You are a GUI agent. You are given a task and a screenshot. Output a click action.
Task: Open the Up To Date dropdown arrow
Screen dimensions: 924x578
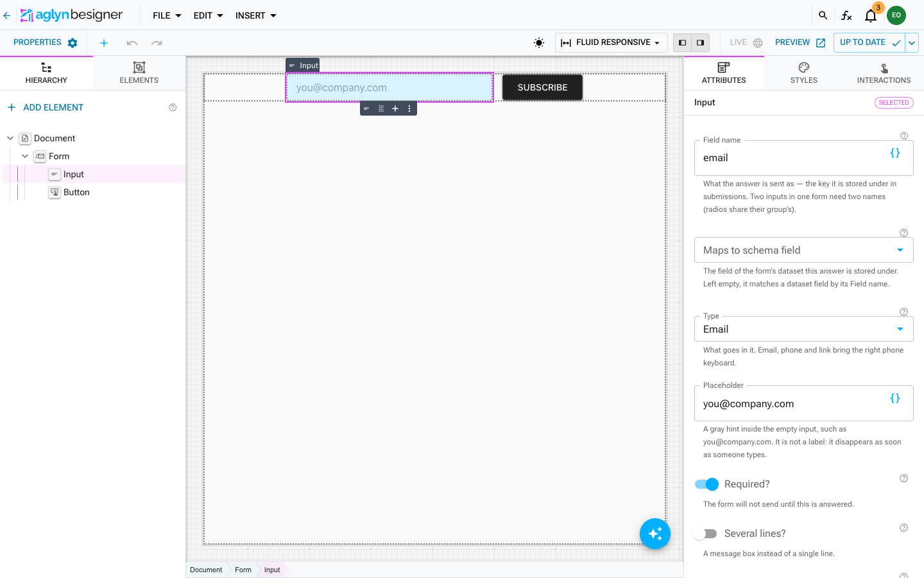click(x=912, y=43)
